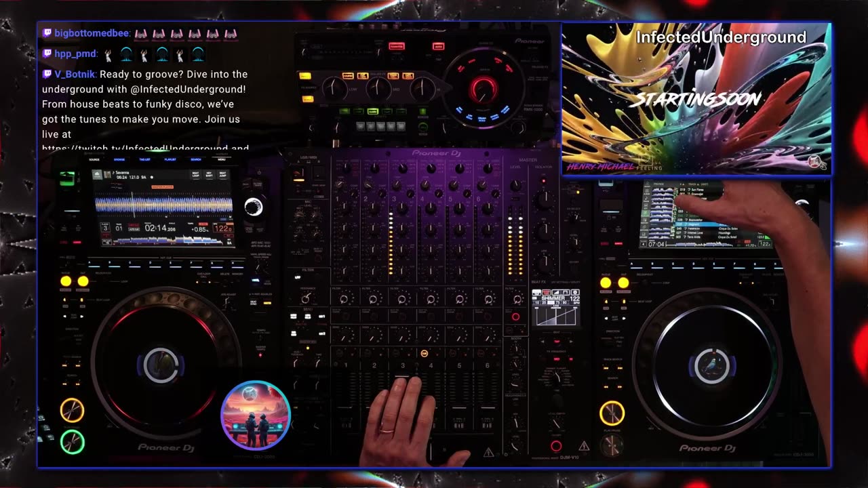Click the RMX-1000 red release FX dial

(484, 88)
